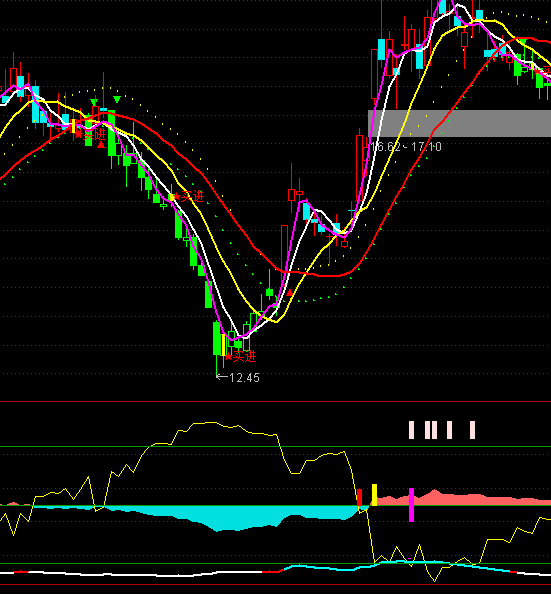The width and height of the screenshot is (551, 594).
Task: Click the 16.62 - 17.10 gap range label
Action: coord(405,147)
